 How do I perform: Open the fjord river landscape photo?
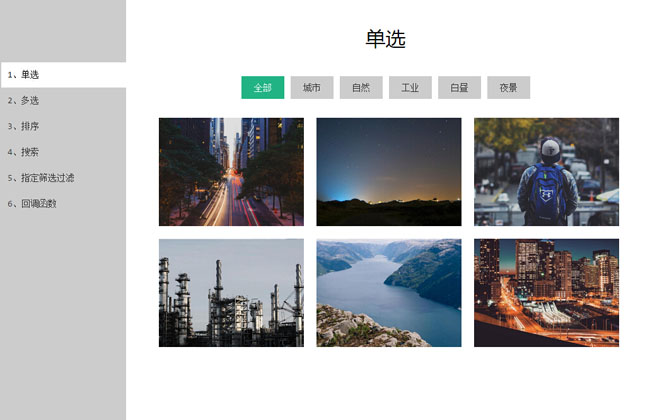[389, 293]
